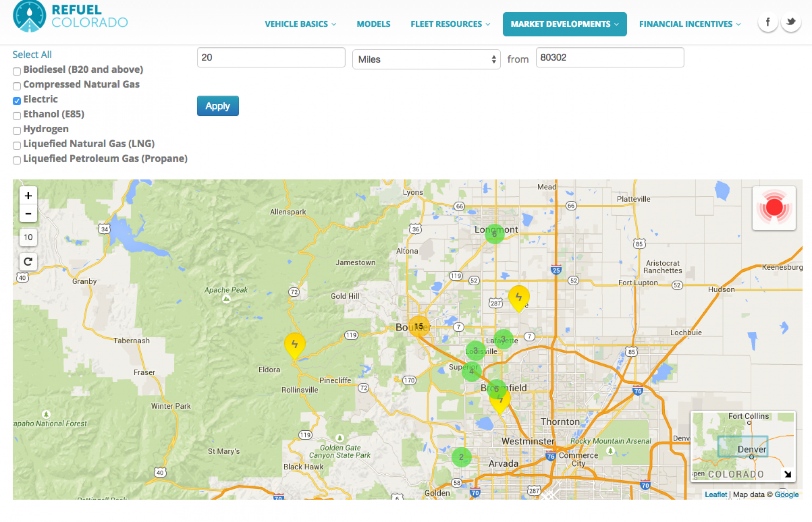Screen dimensions: 812x522
Task: Enable the Hydrogen checkbox
Action: (x=17, y=131)
